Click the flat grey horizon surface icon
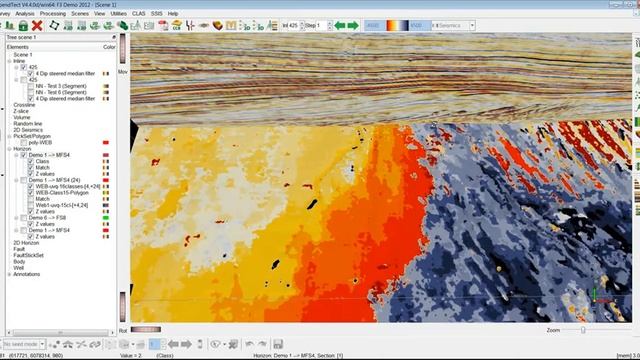 [204, 26]
